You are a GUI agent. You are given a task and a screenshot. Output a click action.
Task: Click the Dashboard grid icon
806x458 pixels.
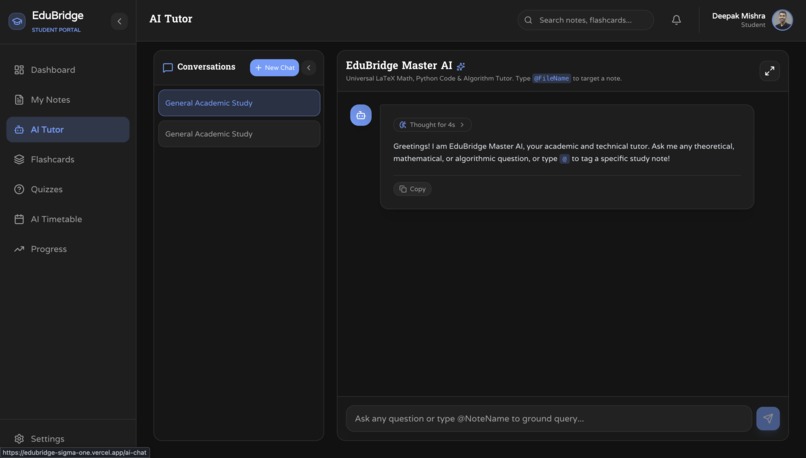(x=19, y=70)
